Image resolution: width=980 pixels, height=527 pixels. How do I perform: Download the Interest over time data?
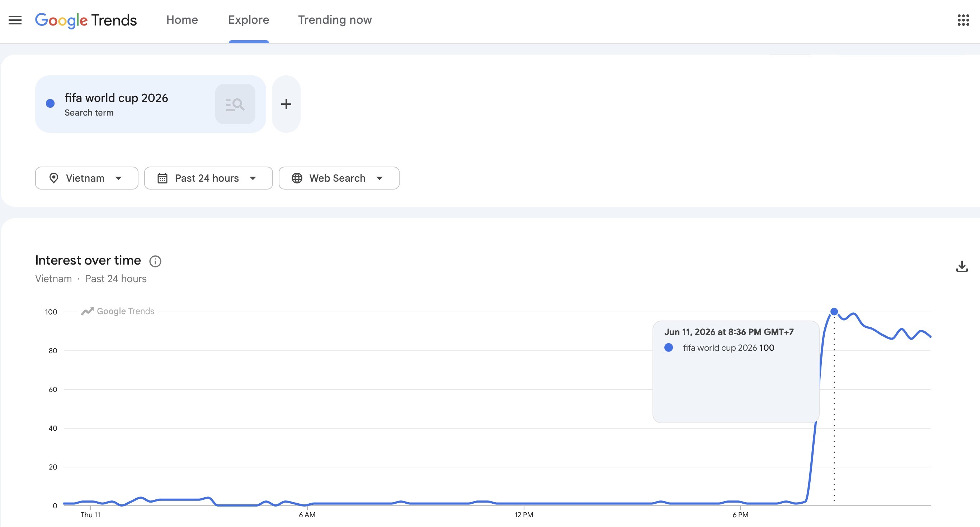[962, 266]
